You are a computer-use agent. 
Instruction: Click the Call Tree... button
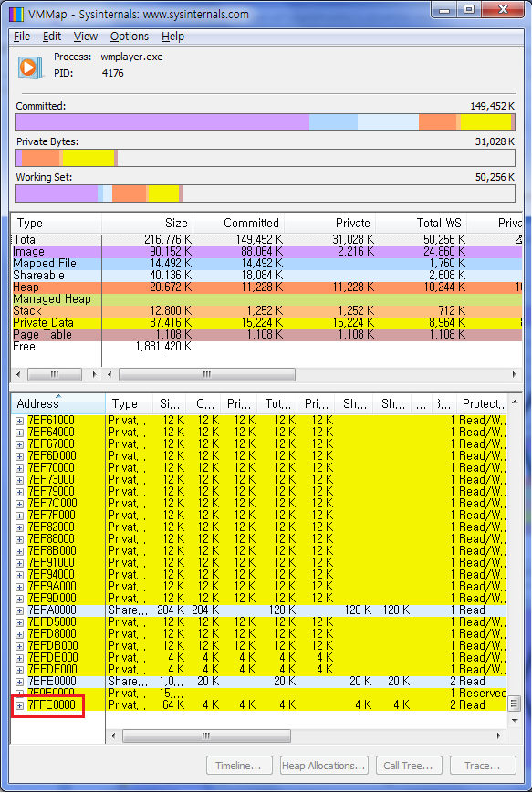409,766
